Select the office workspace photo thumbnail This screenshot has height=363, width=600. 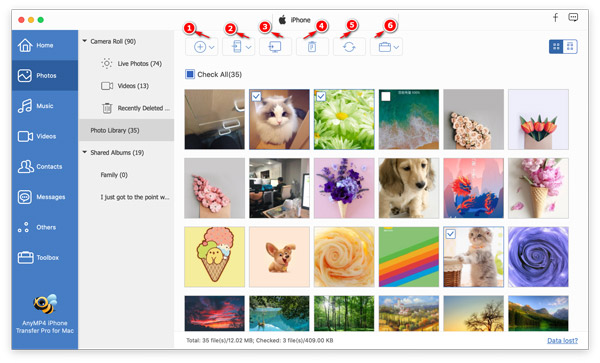click(x=279, y=188)
